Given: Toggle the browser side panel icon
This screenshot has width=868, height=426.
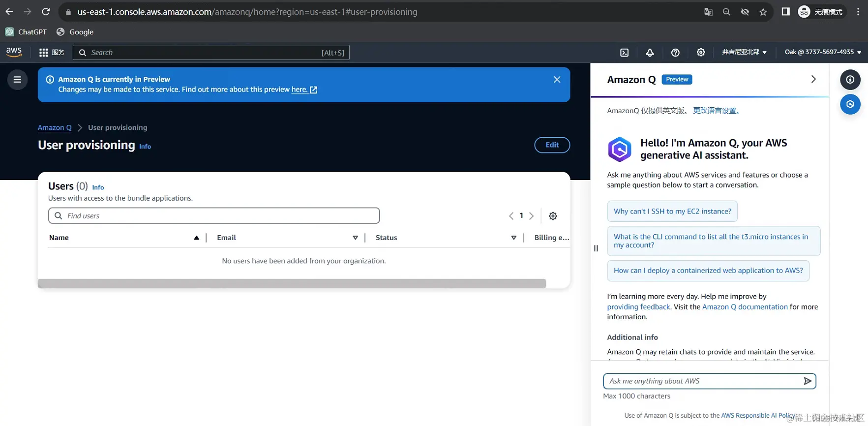Looking at the screenshot, I should click(x=785, y=12).
